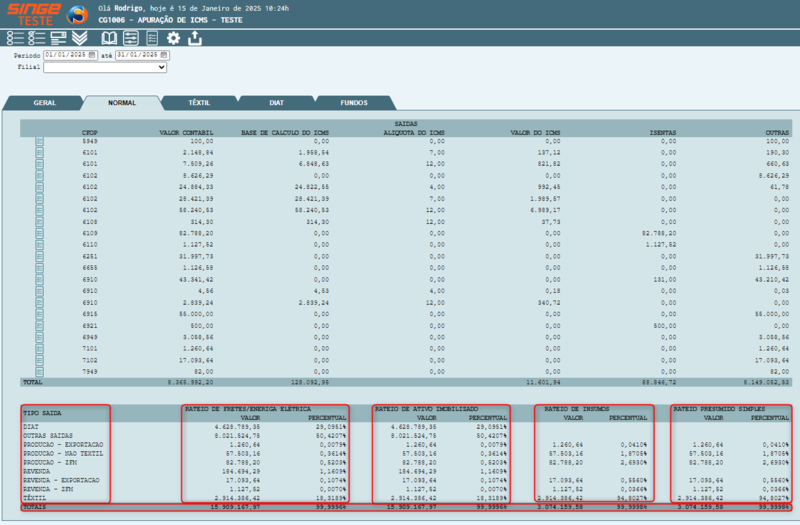Expand the Filial dropdown
Viewport: 800px width, 525px height.
(x=104, y=68)
